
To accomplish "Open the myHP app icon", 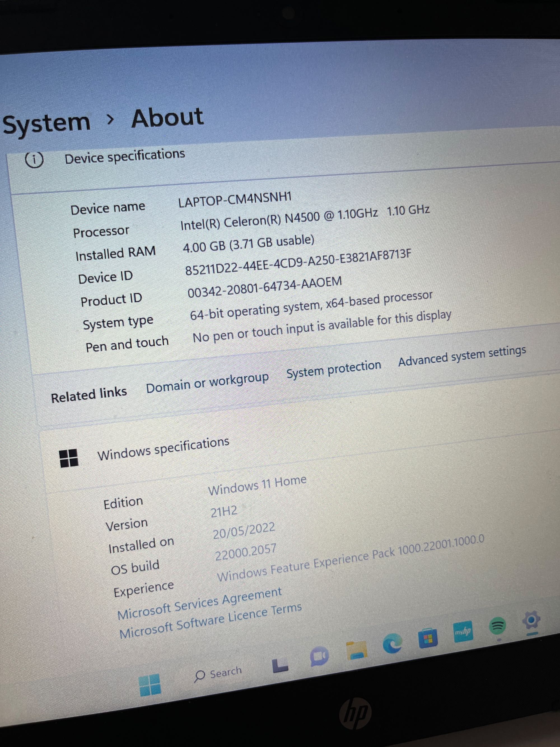I will click(x=463, y=632).
